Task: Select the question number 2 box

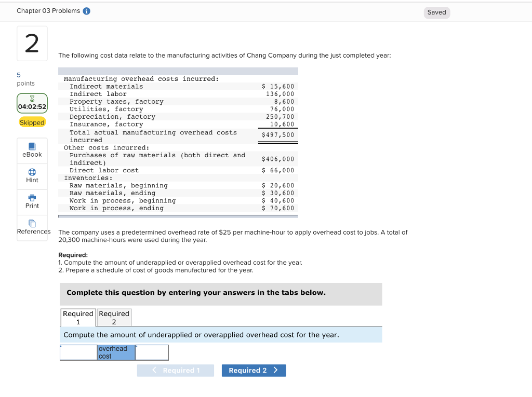Action: [32, 44]
